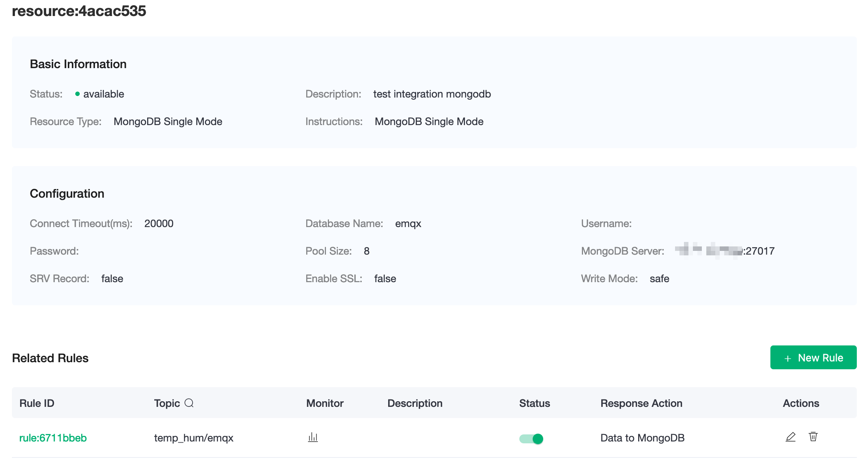Click the blurred MongoDB Server address

pyautogui.click(x=709, y=251)
